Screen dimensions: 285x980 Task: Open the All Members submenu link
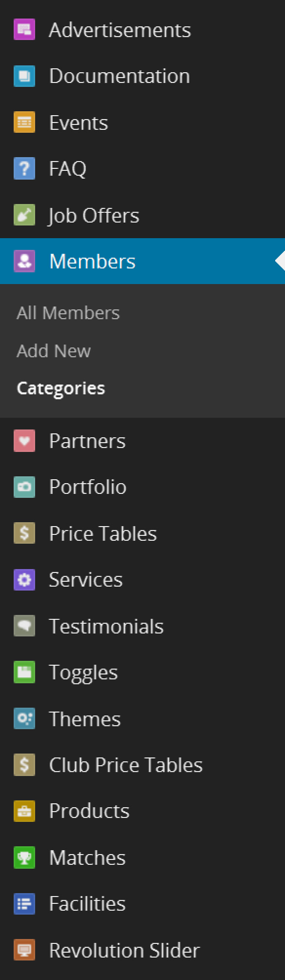(68, 313)
